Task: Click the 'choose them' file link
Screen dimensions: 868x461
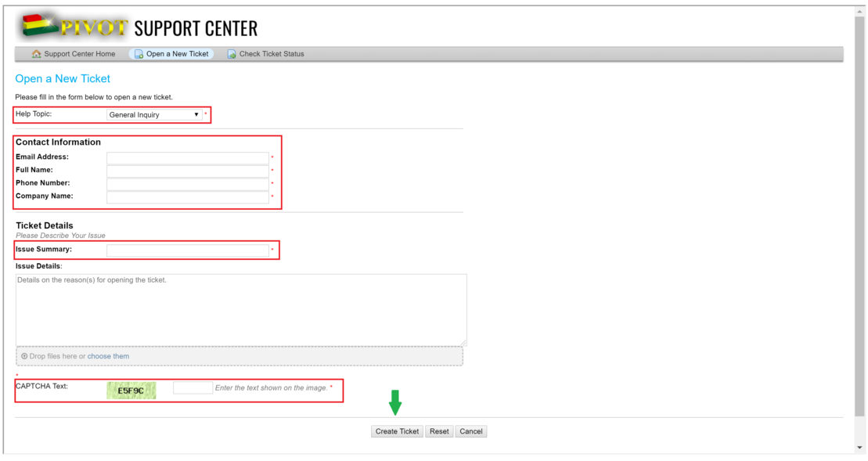Action: click(108, 356)
